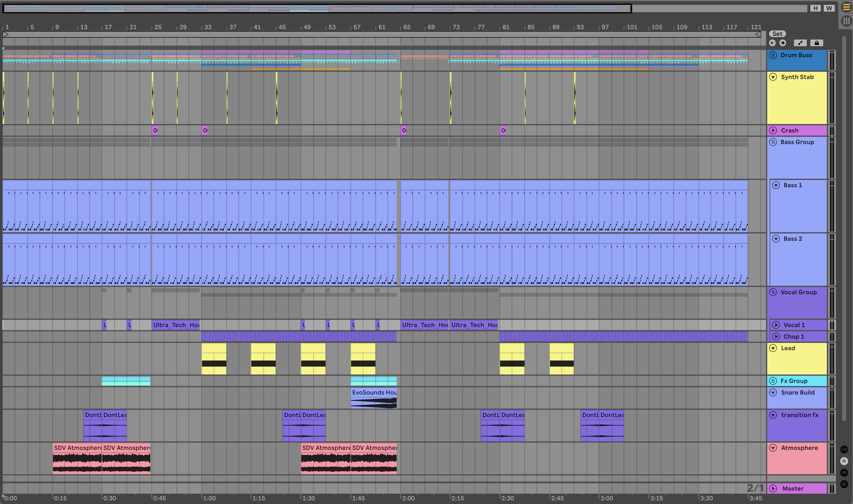Collapse the Synth Stab track
853x504 pixels.
coord(773,77)
